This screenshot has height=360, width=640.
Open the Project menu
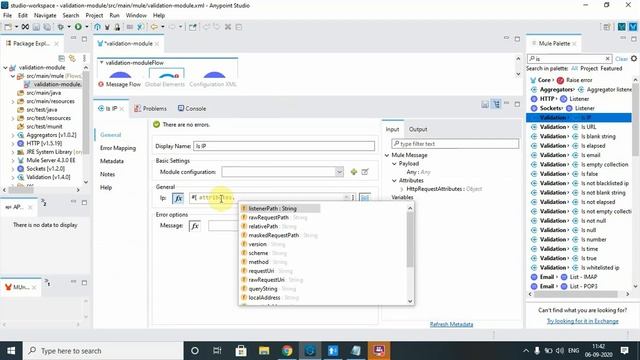[x=94, y=15]
